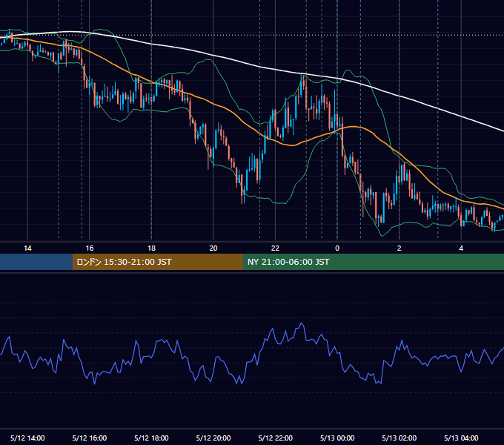Click the 5/12 22:00 date label
Image resolution: width=504 pixels, height=445 pixels.
276,438
